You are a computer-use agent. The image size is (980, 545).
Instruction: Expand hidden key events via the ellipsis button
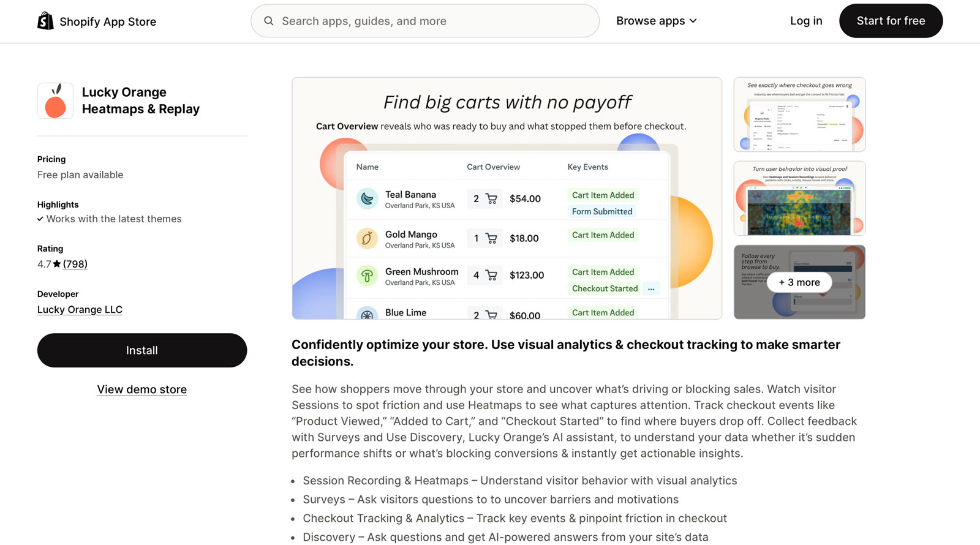650,288
